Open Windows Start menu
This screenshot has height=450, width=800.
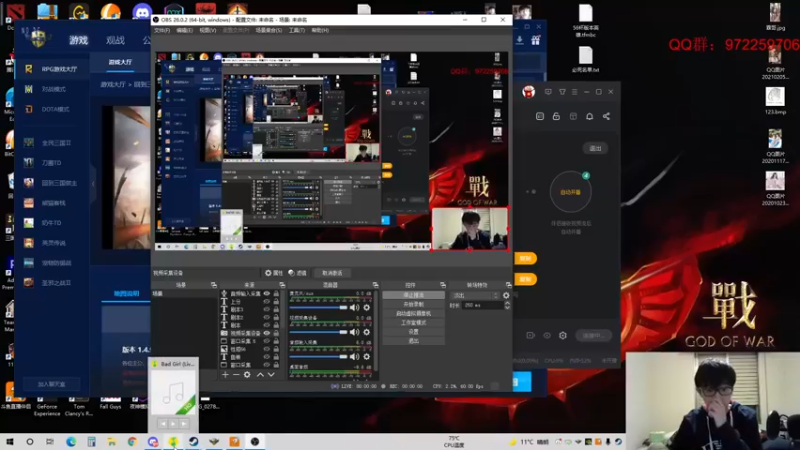(x=10, y=442)
